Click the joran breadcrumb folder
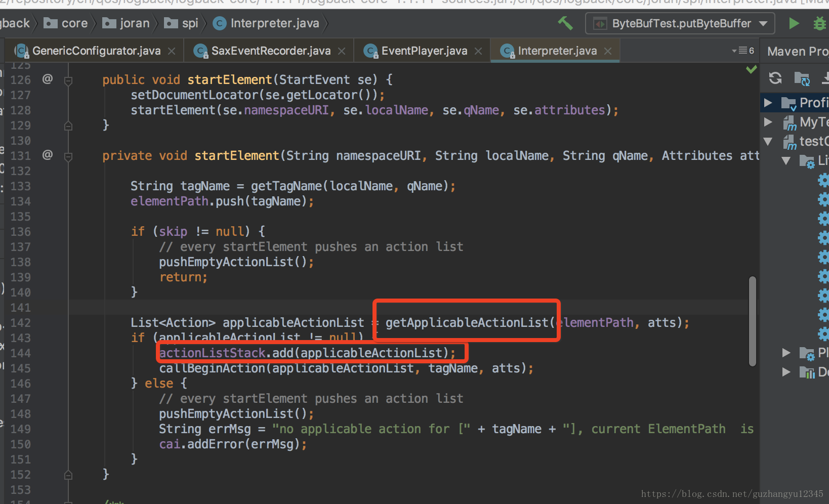Viewport: 829px width, 504px height. coord(126,23)
